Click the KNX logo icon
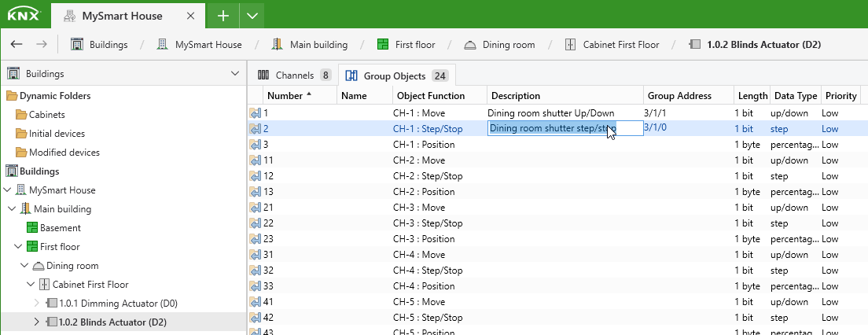 [x=24, y=15]
